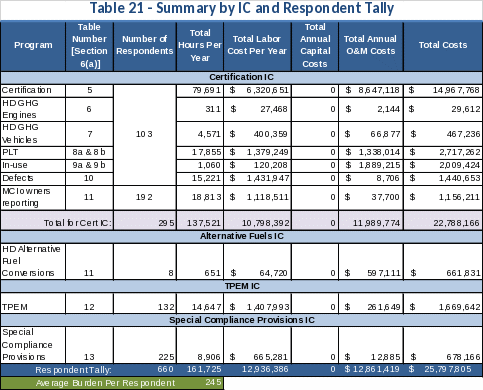The image size is (483, 390).
Task: Click 'Special Compliance Provisions IC' section band
Action: pos(241,320)
